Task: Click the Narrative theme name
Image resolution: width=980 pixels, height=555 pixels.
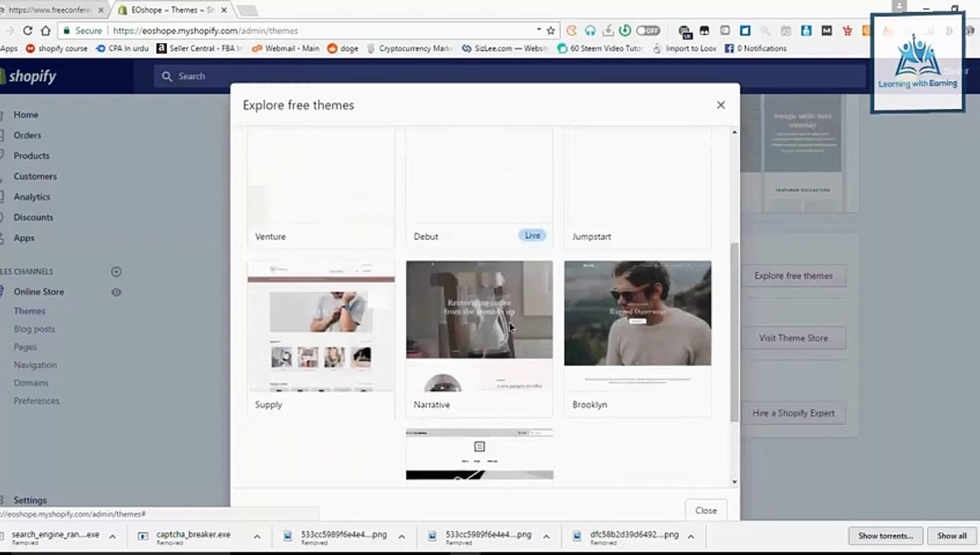Action: pos(431,405)
